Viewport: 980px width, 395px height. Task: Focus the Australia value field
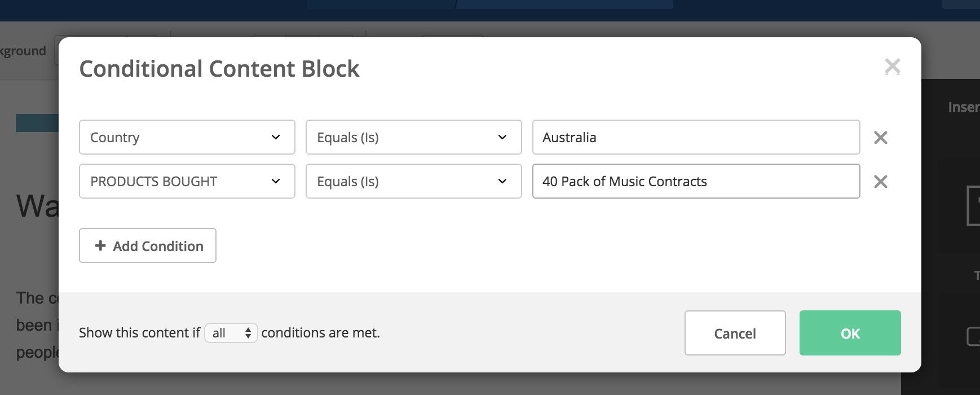point(696,137)
